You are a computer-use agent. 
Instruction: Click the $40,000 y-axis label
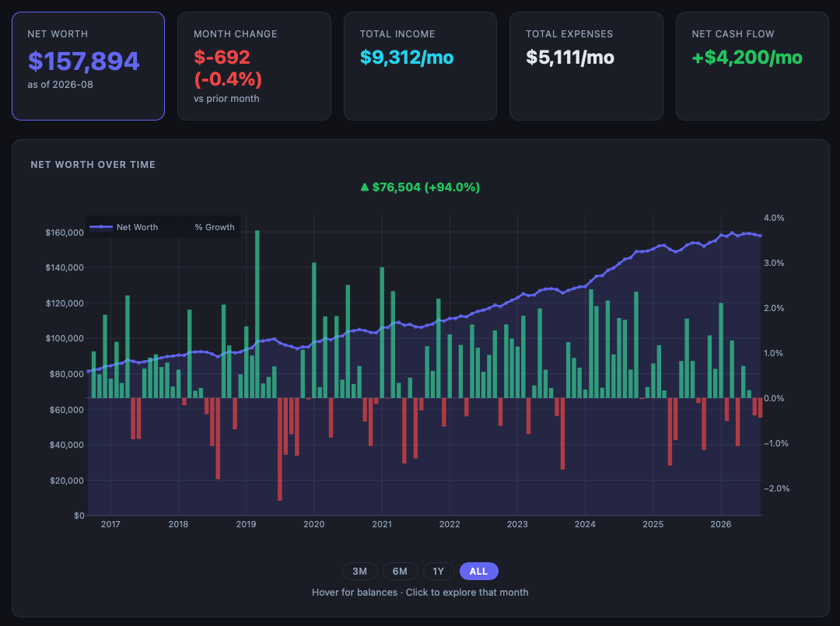tap(67, 445)
